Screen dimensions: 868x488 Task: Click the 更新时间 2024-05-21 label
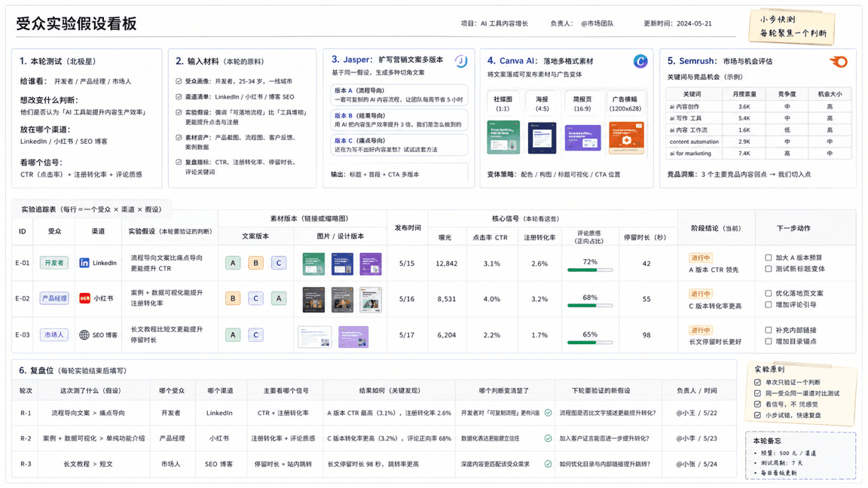pyautogui.click(x=677, y=24)
